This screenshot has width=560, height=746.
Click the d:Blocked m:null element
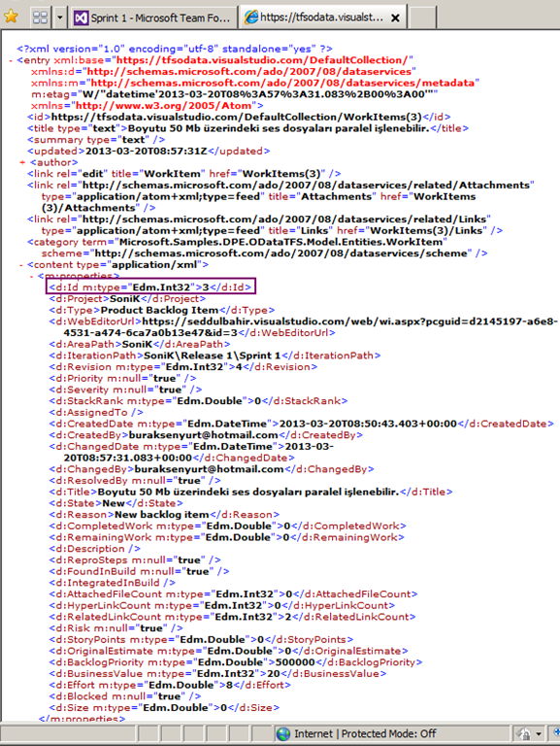tap(125, 696)
